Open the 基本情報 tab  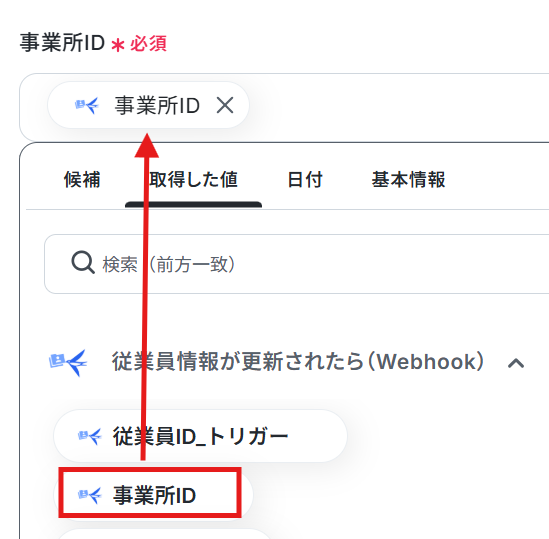[x=408, y=179]
